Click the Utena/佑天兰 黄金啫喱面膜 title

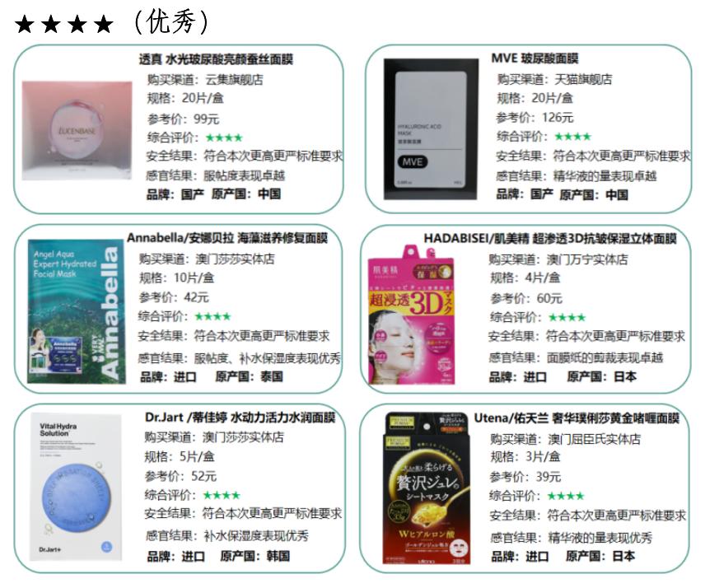pos(577,418)
